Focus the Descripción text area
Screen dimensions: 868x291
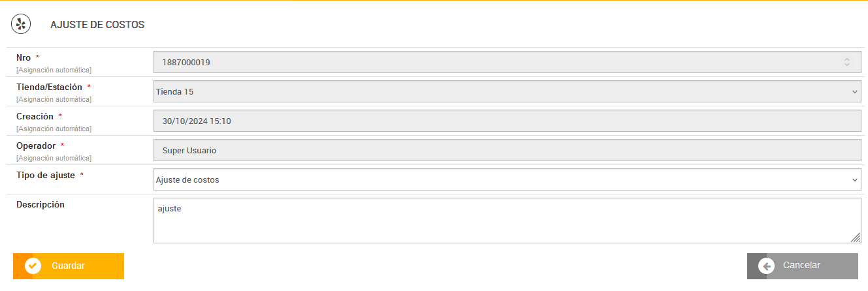503,221
